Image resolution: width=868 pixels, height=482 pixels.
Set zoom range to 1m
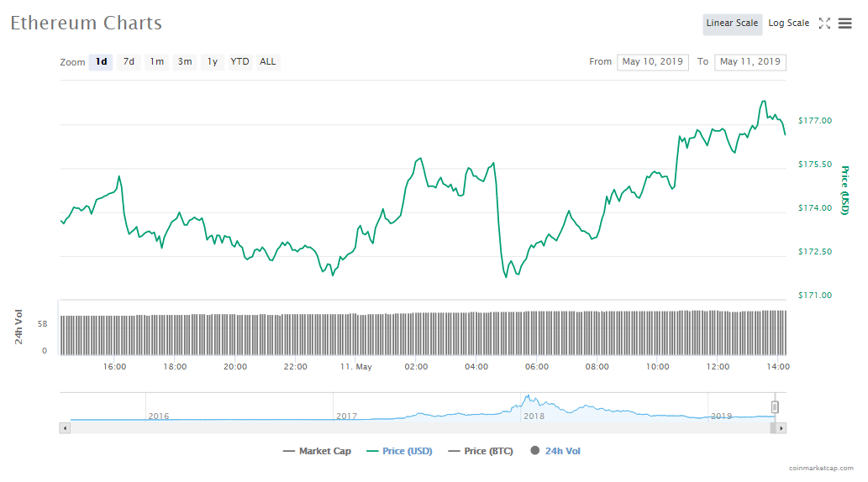click(x=157, y=62)
